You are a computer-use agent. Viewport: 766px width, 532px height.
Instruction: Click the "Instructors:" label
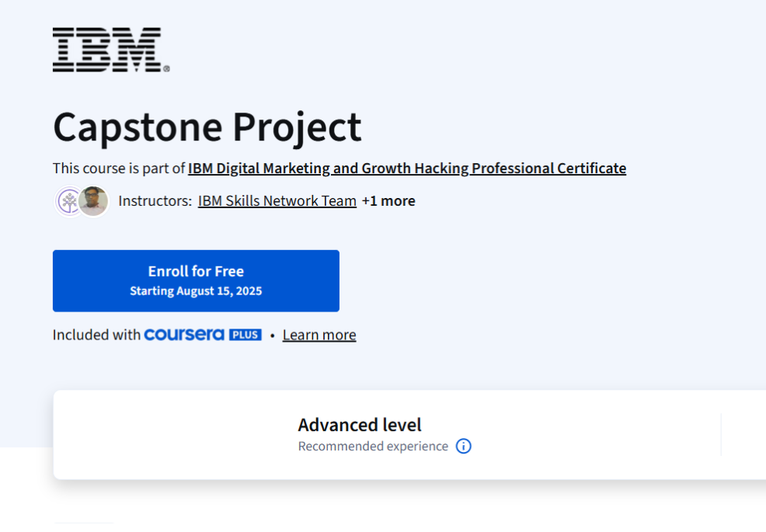coord(155,201)
